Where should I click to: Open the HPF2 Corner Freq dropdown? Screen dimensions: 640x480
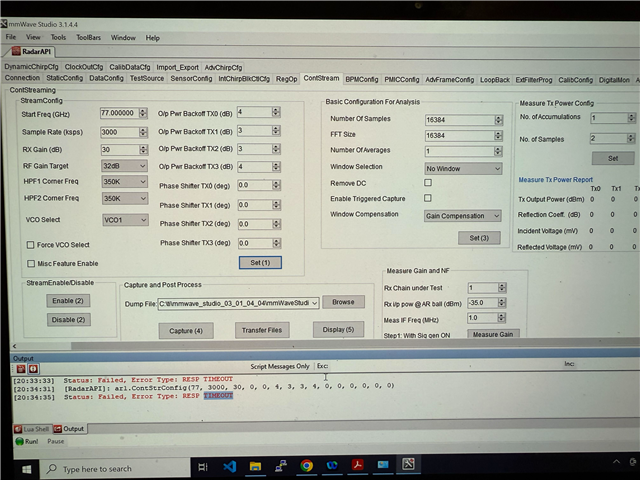point(125,198)
